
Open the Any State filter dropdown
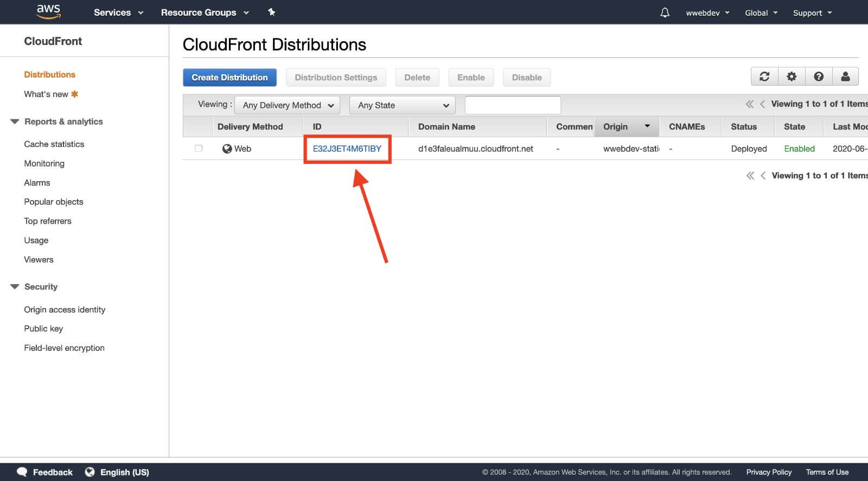coord(403,105)
